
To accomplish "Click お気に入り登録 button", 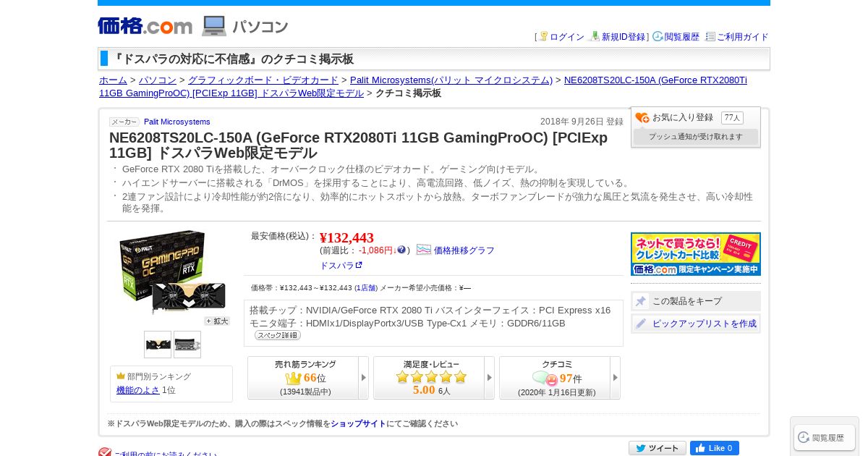I will click(x=682, y=117).
